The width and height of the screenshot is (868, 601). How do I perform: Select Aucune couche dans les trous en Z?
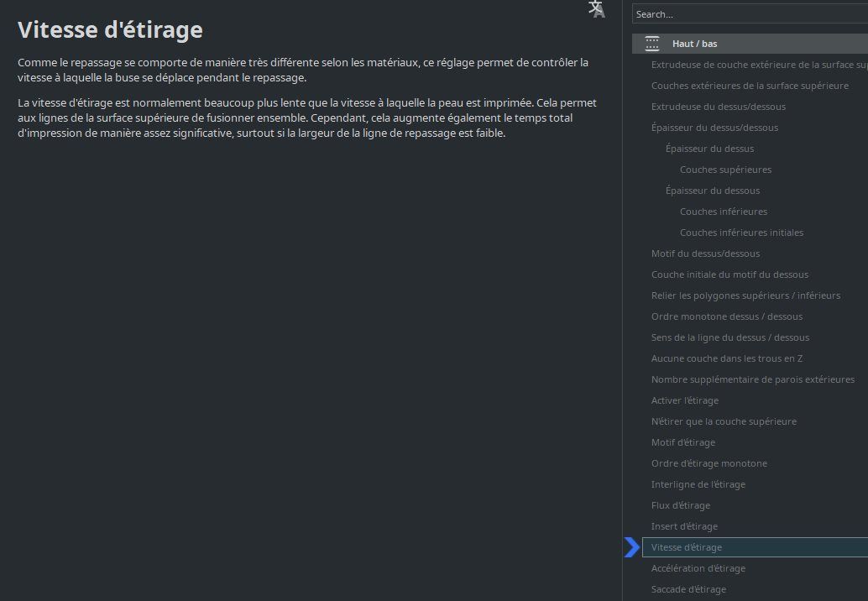tap(727, 359)
